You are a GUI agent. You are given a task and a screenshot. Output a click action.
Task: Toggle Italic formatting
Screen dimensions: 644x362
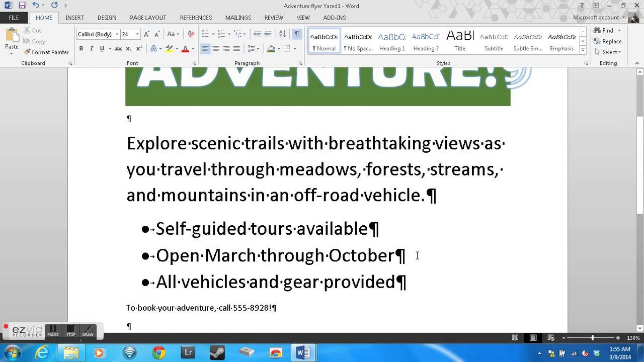point(91,49)
